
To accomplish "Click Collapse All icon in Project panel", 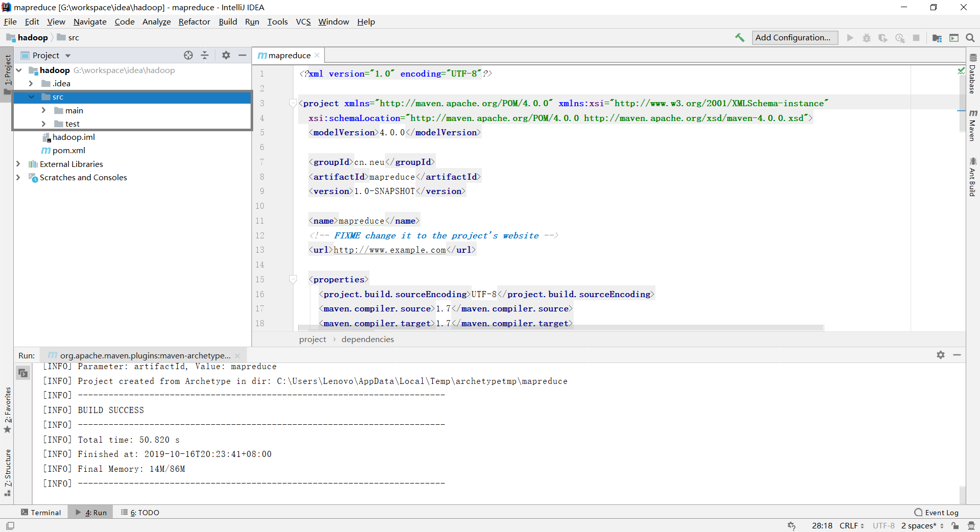I will [x=205, y=55].
